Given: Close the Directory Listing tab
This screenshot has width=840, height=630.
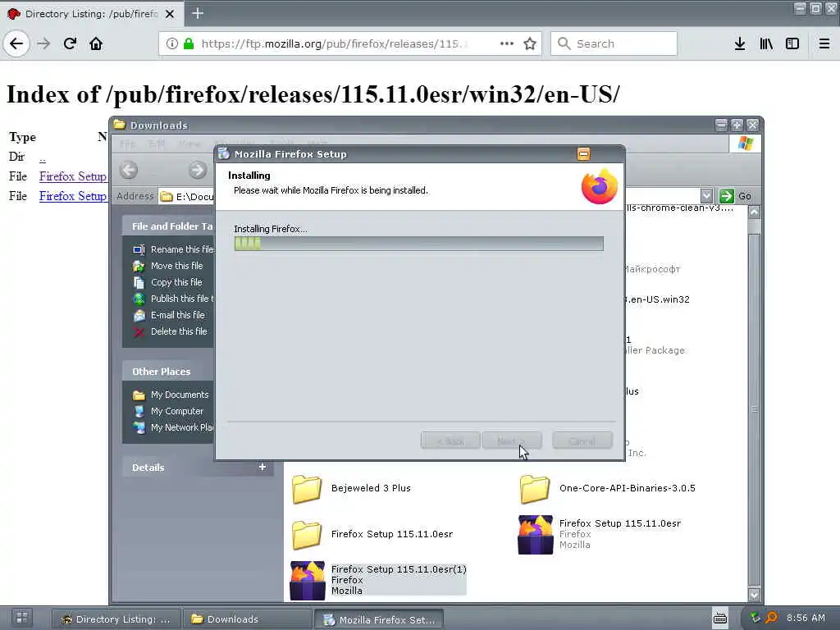Looking at the screenshot, I should [170, 14].
